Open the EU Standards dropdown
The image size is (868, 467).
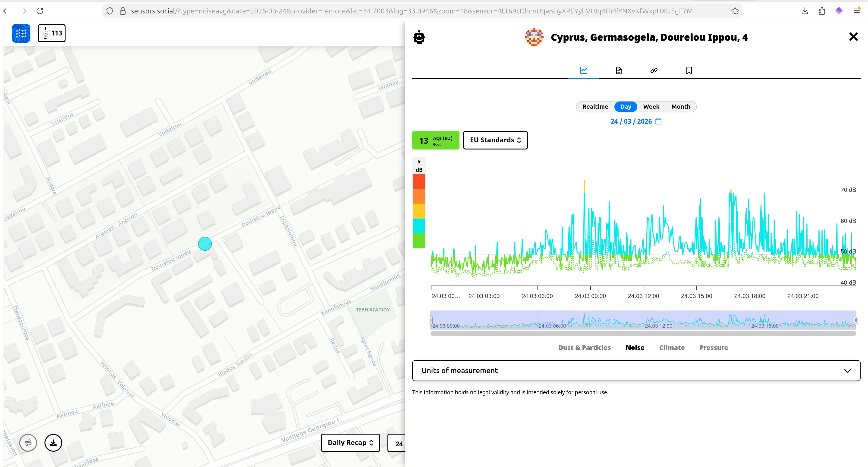(x=495, y=140)
